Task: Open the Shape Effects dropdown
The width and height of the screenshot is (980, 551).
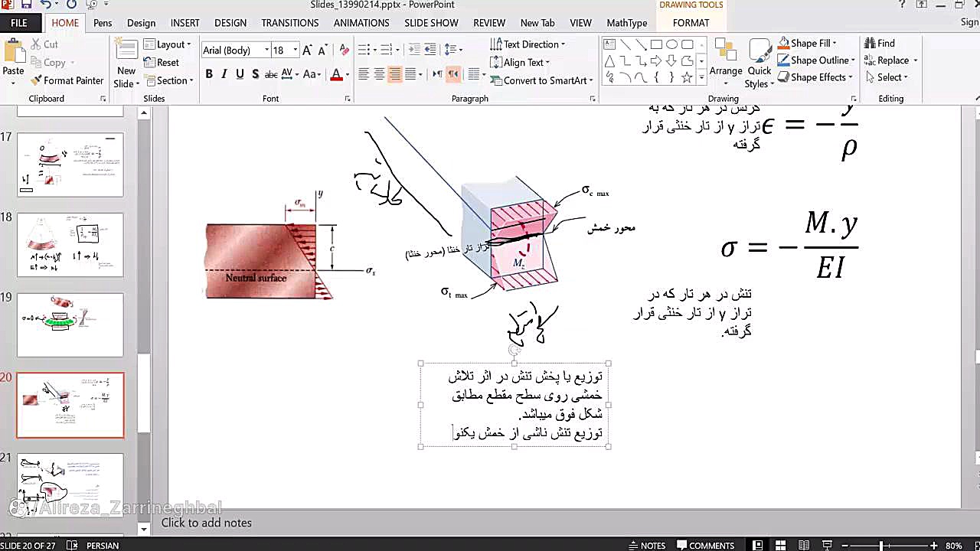Action: point(815,77)
